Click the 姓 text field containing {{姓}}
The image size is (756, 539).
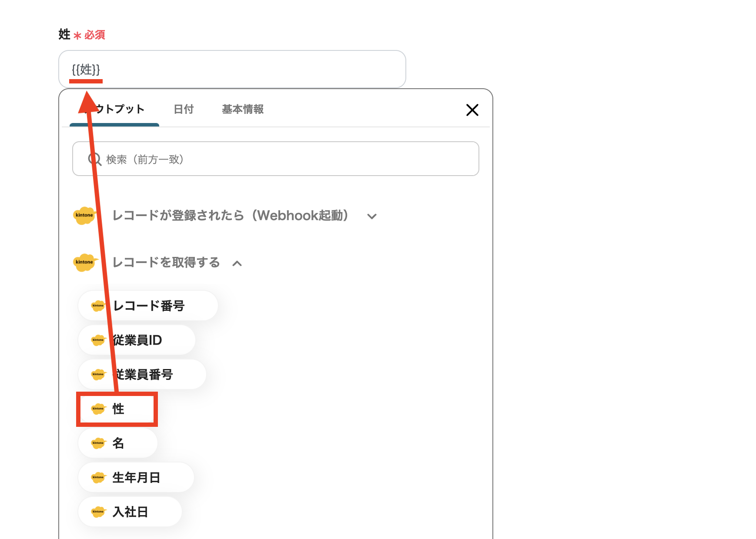click(x=232, y=69)
